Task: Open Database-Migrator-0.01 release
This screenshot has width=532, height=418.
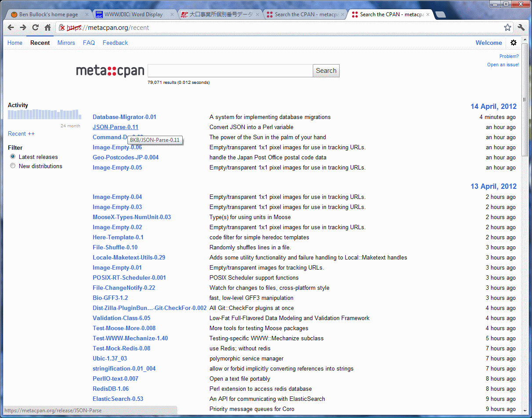Action: tap(124, 117)
